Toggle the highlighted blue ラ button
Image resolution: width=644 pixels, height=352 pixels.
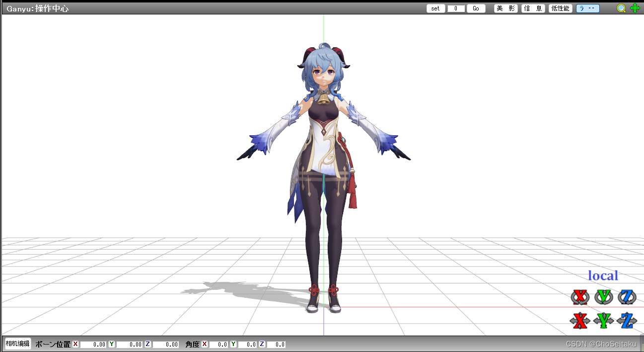pyautogui.click(x=588, y=8)
